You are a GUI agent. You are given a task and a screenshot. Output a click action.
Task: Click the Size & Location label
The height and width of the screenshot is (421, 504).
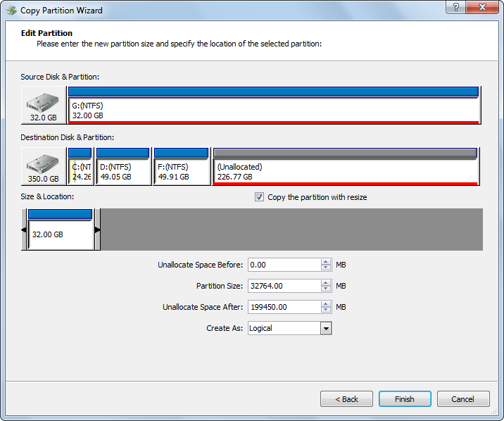click(47, 196)
